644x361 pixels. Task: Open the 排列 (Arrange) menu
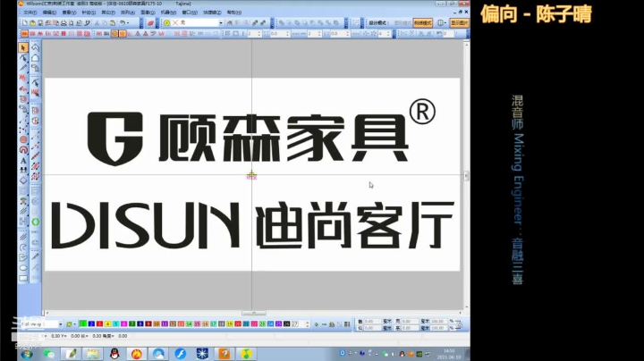coord(128,13)
